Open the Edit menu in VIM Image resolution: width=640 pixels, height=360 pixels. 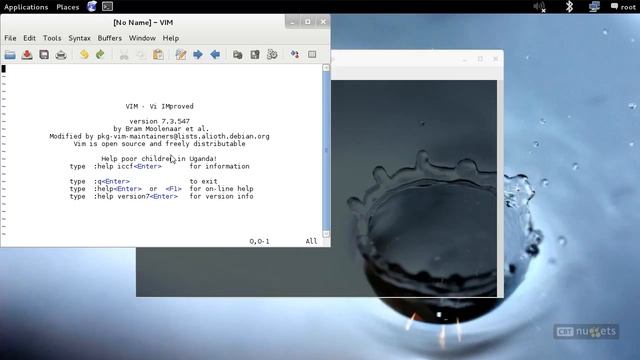pos(29,38)
